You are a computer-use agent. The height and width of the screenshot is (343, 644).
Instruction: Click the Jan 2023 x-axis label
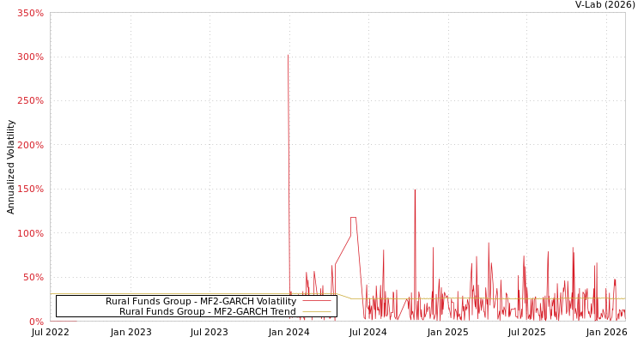[x=131, y=333]
